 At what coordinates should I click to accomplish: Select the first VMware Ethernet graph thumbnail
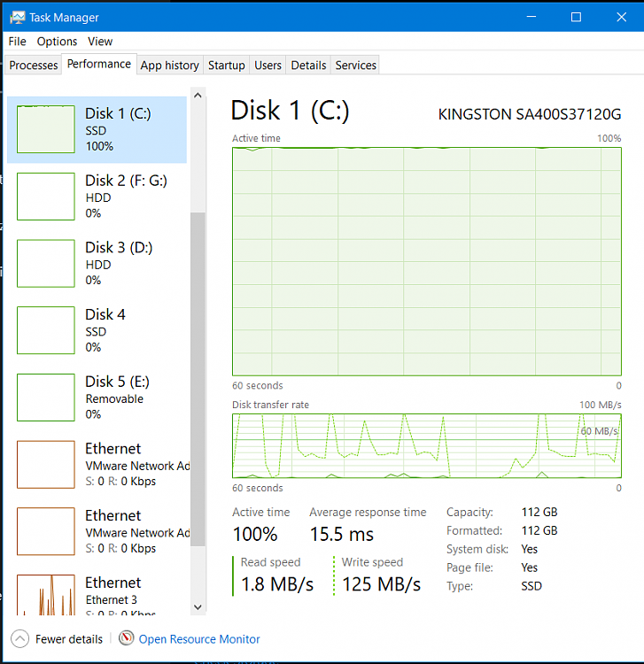pos(46,465)
